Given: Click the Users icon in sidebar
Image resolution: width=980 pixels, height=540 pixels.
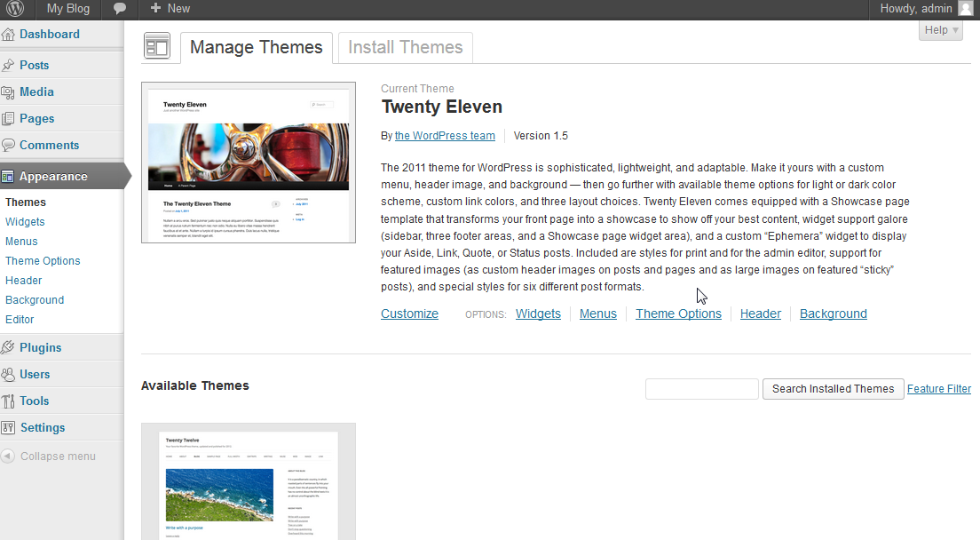Looking at the screenshot, I should [9, 375].
